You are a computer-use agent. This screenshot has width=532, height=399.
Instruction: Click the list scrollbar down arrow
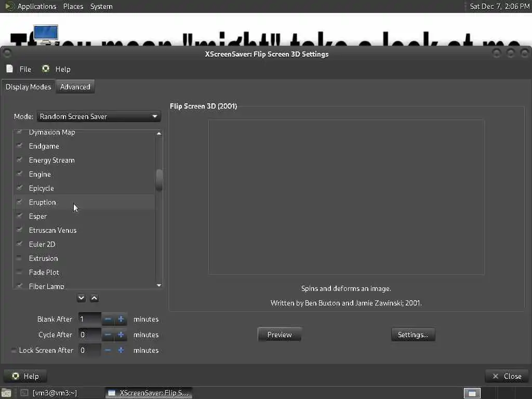coord(159,285)
